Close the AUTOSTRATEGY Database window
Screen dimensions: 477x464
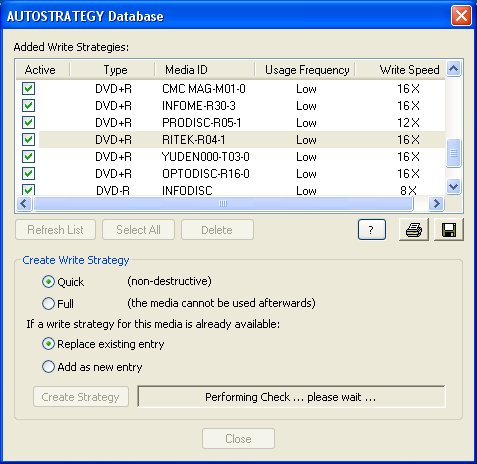click(461, 16)
